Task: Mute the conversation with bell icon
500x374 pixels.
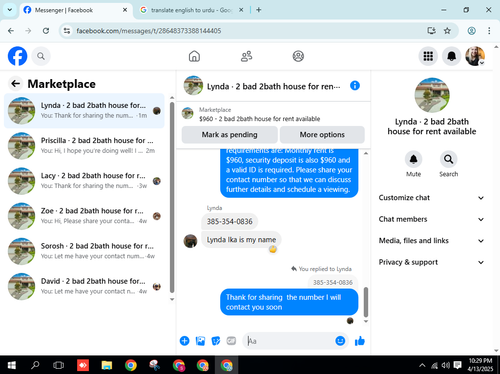Action: (x=413, y=160)
